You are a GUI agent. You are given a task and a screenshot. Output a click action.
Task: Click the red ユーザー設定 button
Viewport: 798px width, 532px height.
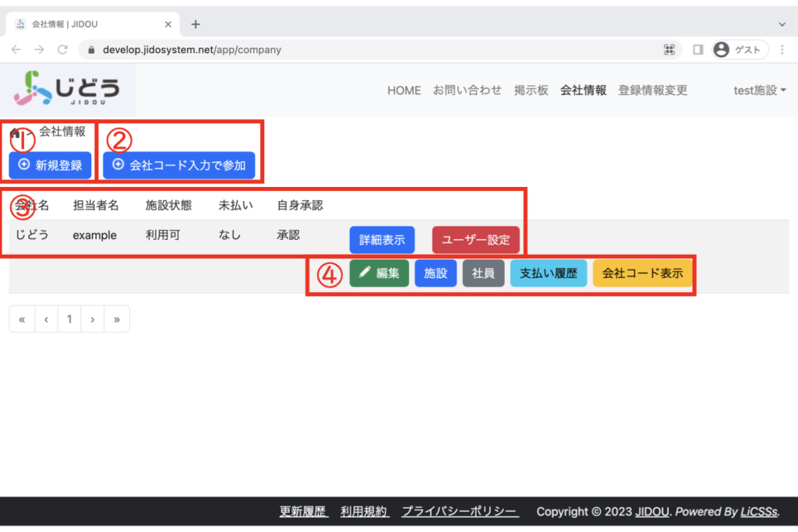click(x=475, y=240)
